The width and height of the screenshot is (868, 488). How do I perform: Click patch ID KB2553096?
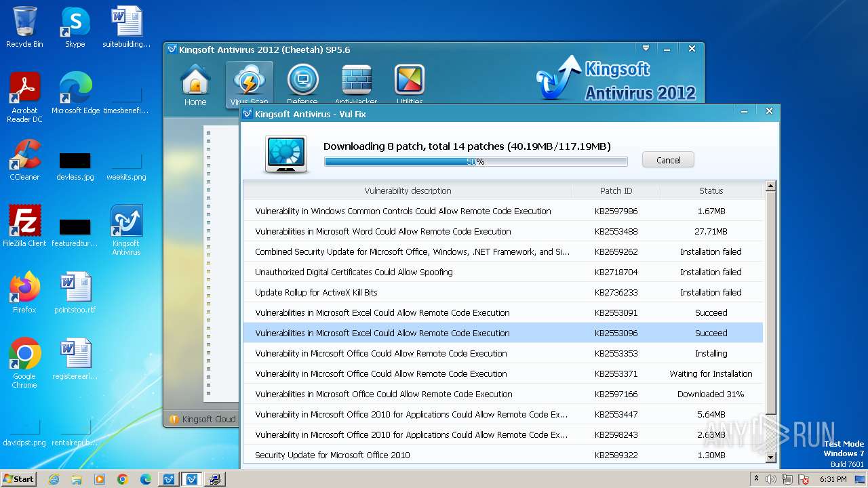(616, 333)
